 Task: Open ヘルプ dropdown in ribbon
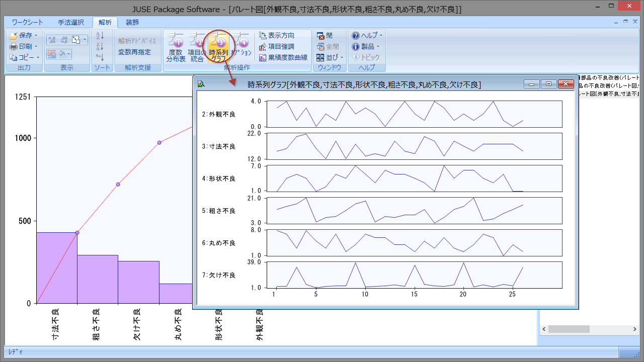[x=367, y=36]
